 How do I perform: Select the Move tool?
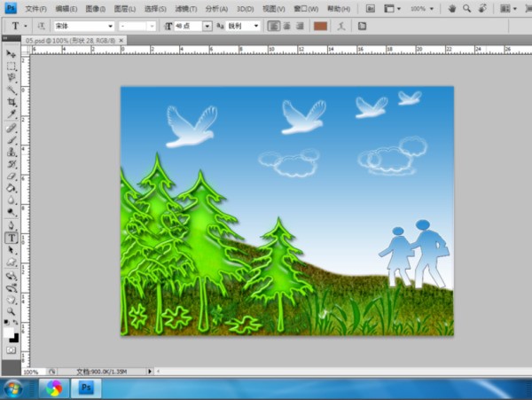[12, 54]
